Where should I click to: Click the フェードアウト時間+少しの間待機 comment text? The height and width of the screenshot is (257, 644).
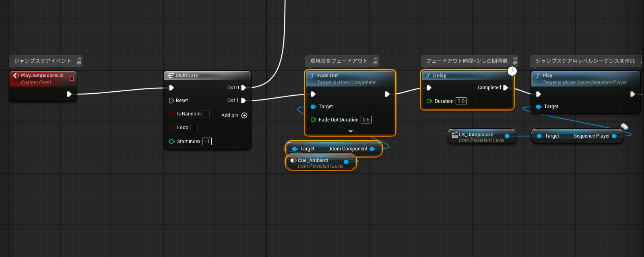(x=467, y=61)
